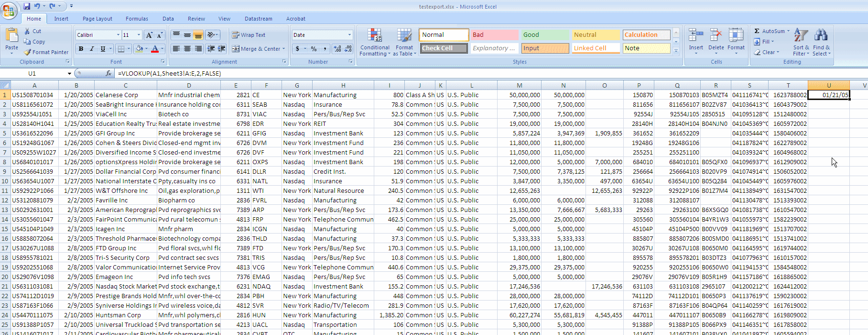This screenshot has height=335, width=868.
Task: Apply the Check Cell style
Action: point(444,48)
